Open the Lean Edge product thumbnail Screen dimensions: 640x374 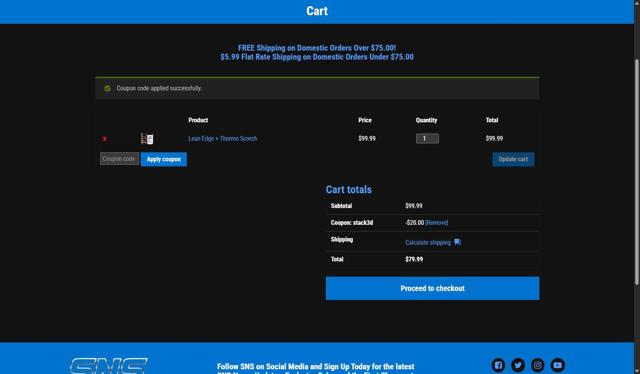(147, 139)
